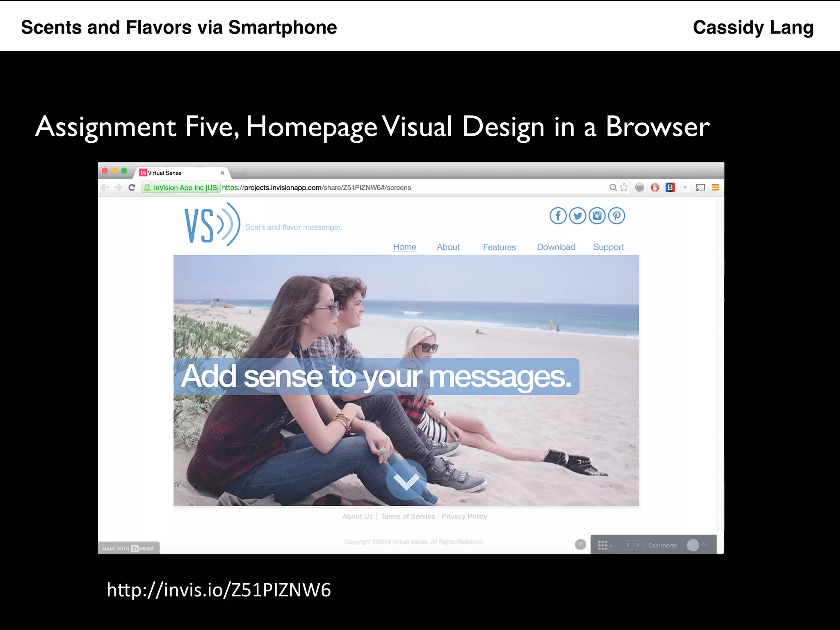Click the invis.io/Z51PIZNW6 link text
Viewport: 840px width, 630px height.
click(x=219, y=590)
